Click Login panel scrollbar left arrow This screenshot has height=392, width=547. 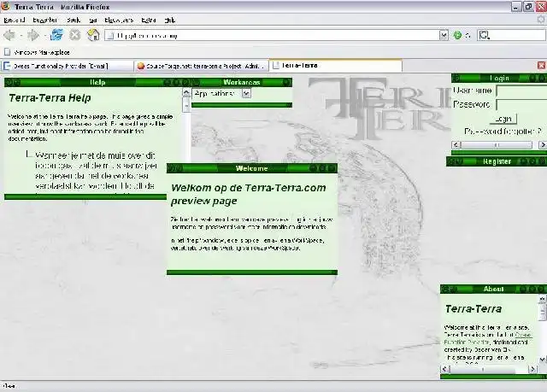pyautogui.click(x=456, y=144)
